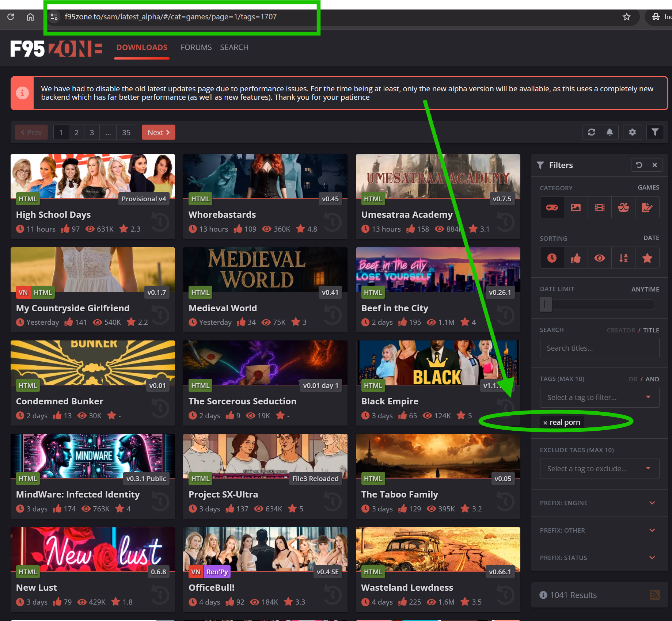The height and width of the screenshot is (621, 672).
Task: Click the Next page button
Action: [158, 133]
